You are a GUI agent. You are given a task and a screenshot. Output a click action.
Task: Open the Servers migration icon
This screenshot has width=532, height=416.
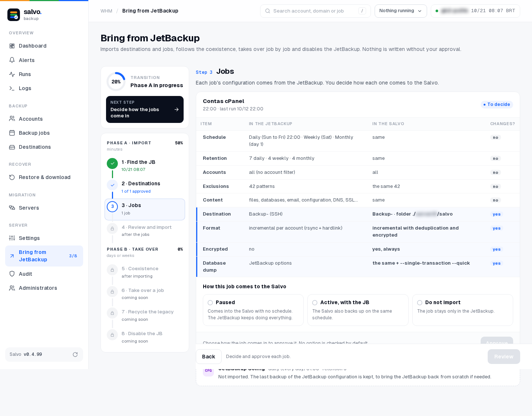pyautogui.click(x=12, y=208)
